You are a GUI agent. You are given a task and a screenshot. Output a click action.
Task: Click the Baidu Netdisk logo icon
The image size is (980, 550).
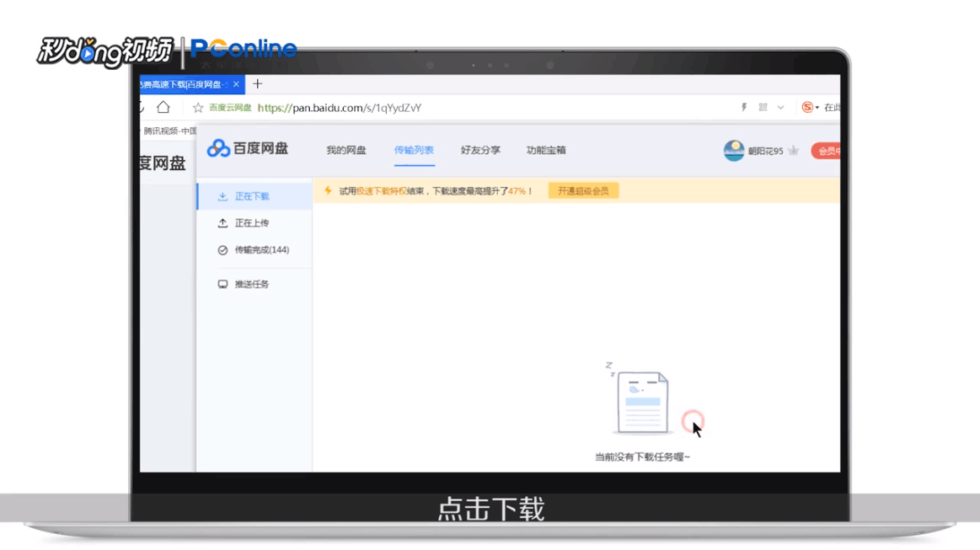[221, 148]
